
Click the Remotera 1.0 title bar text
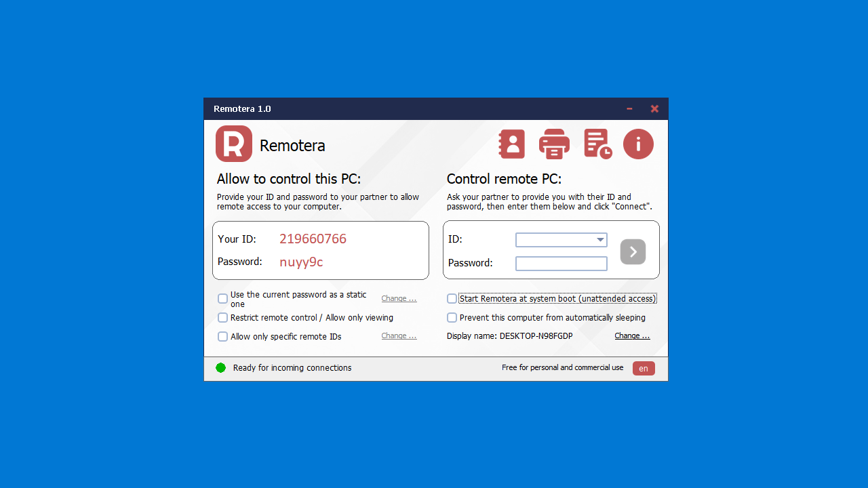coord(242,108)
